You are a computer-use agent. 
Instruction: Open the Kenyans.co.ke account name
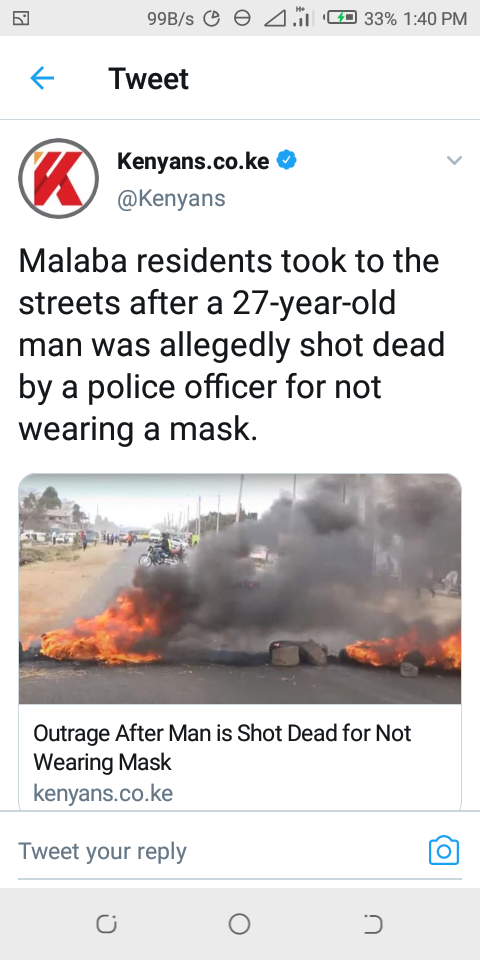[193, 161]
